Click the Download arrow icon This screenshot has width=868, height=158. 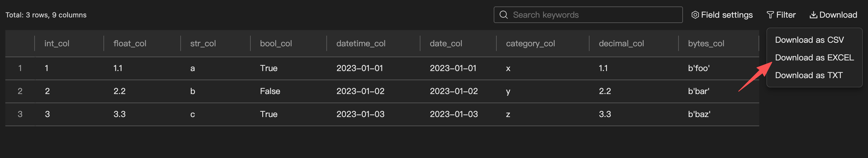pyautogui.click(x=813, y=15)
